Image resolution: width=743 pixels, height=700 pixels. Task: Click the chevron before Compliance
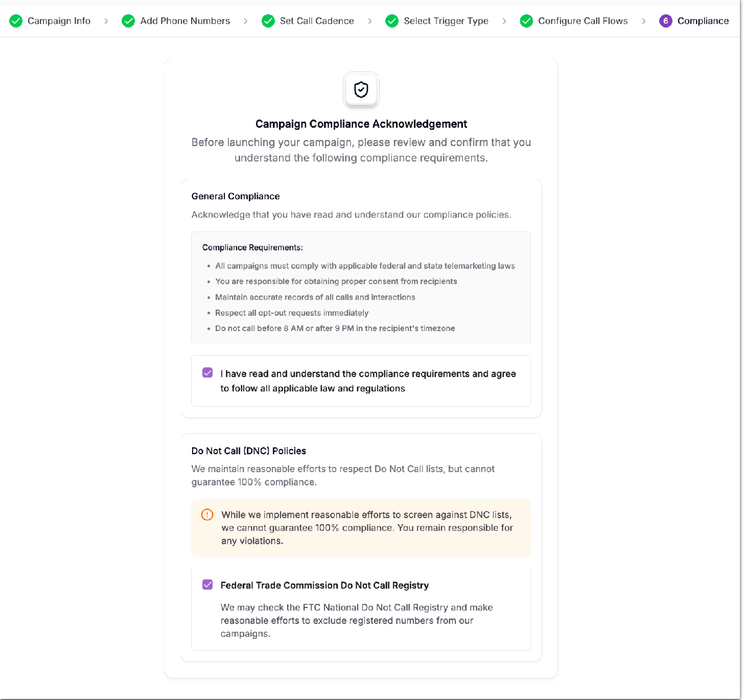pos(644,21)
